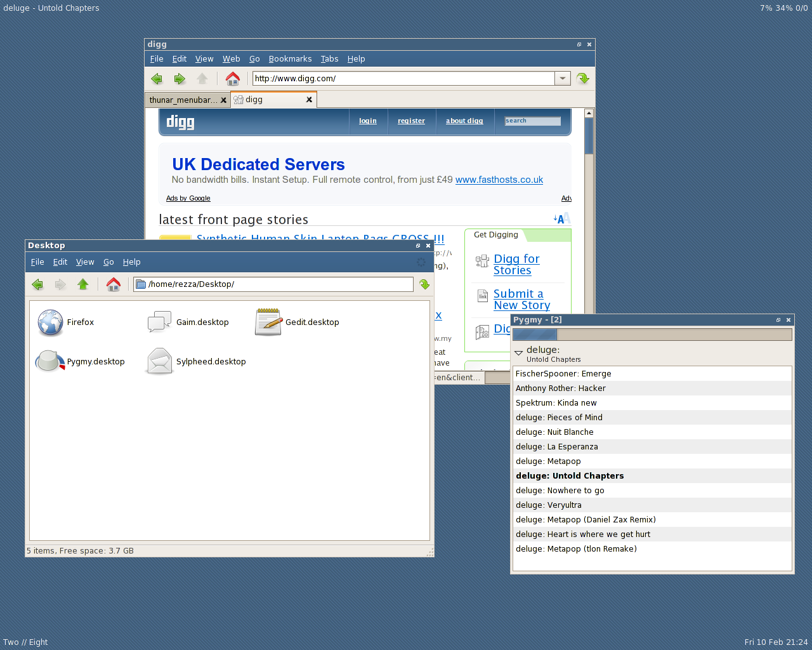
Task: Click the browser page scrollbar up arrow
Action: pyautogui.click(x=589, y=113)
